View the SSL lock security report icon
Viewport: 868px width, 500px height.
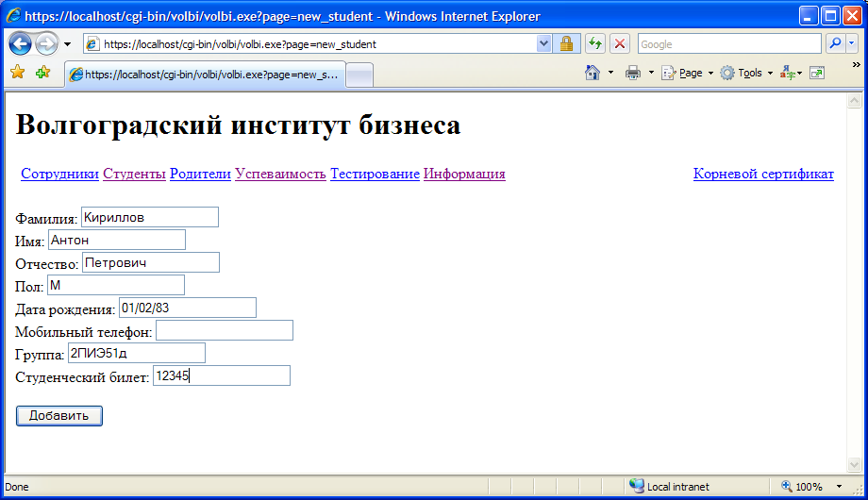(x=566, y=43)
